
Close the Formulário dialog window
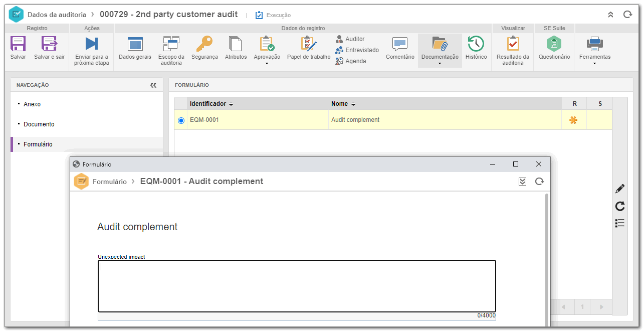tap(539, 164)
